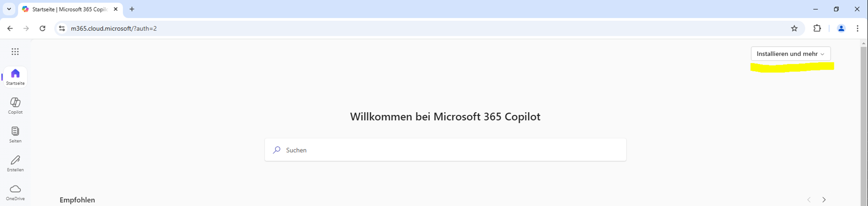This screenshot has width=868, height=206.
Task: Expand the Installieren und mehr dropdown
Action: [x=790, y=54]
